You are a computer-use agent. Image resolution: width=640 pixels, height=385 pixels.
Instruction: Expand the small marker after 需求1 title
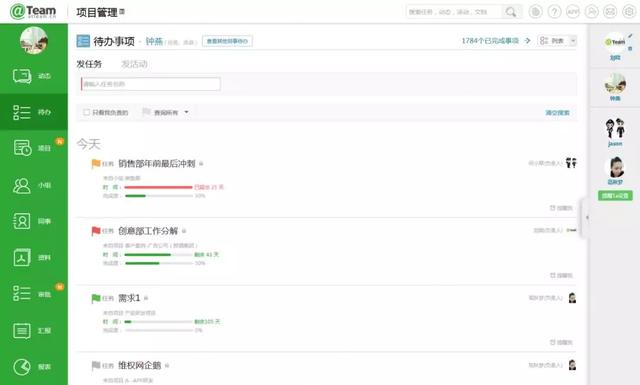click(x=146, y=299)
